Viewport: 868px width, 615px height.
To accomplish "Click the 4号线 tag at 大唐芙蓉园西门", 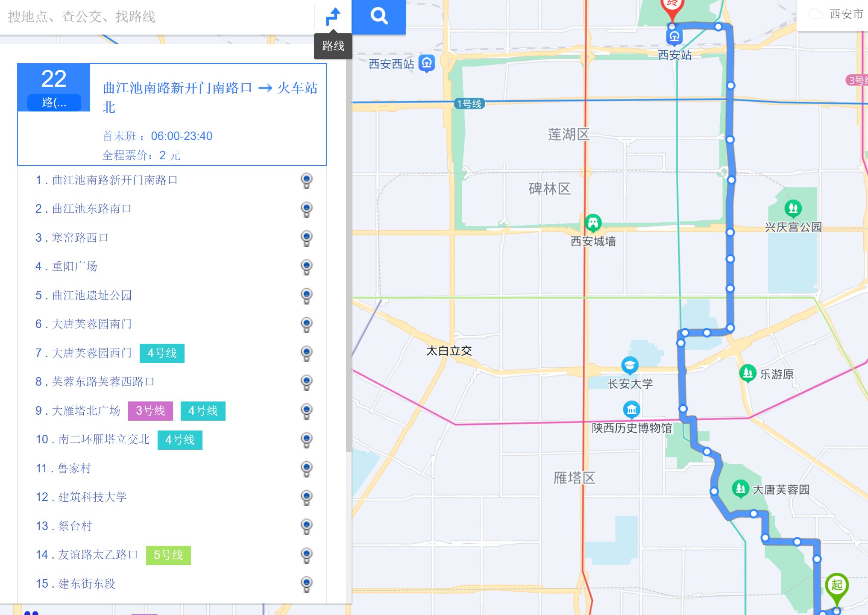I will [x=162, y=353].
